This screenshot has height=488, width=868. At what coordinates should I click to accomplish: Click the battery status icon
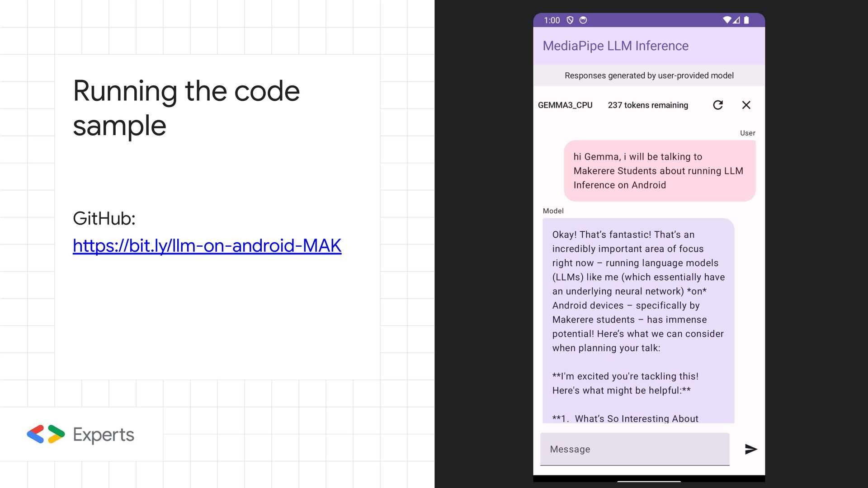coord(746,20)
